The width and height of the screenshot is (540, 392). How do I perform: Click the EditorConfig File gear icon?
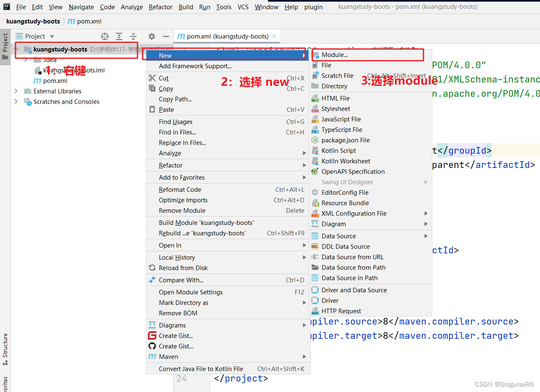(x=315, y=193)
